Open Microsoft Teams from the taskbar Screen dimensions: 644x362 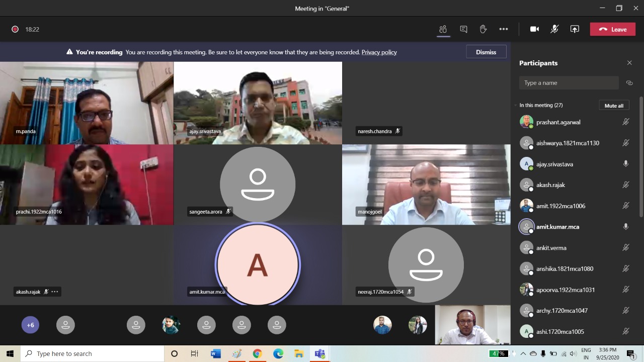point(319,353)
